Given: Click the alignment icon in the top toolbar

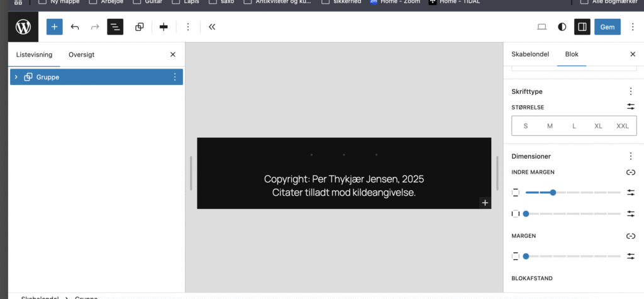Looking at the screenshot, I should pyautogui.click(x=164, y=27).
